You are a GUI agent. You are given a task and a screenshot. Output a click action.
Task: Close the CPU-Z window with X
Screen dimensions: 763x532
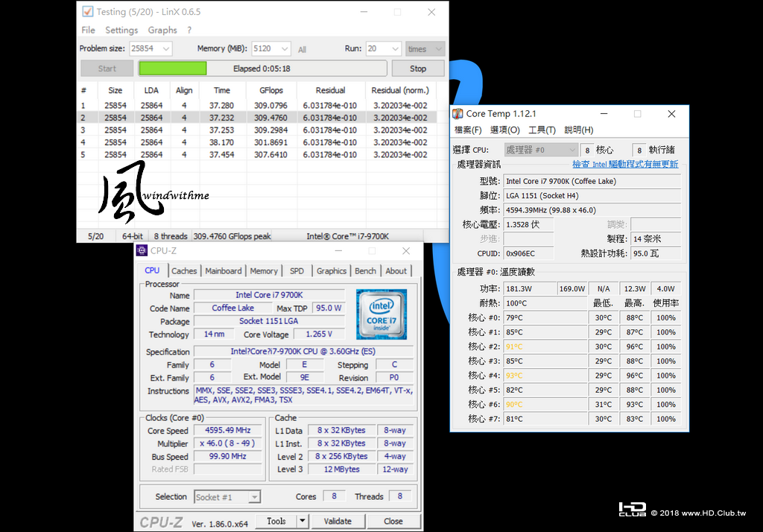[x=406, y=250]
